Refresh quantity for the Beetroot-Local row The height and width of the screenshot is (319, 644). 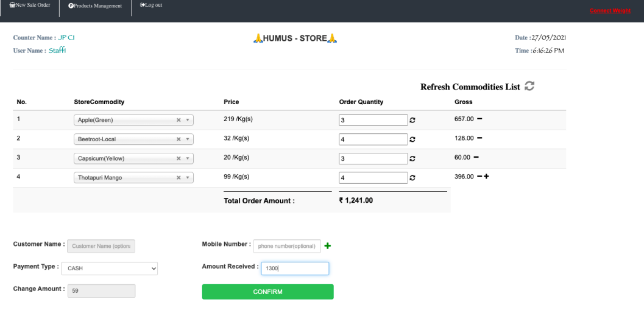(413, 139)
